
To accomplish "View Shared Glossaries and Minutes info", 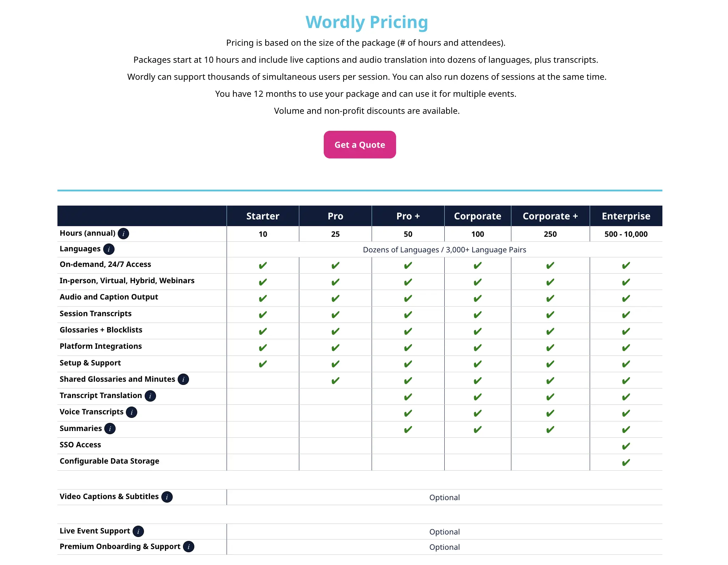I will (183, 379).
